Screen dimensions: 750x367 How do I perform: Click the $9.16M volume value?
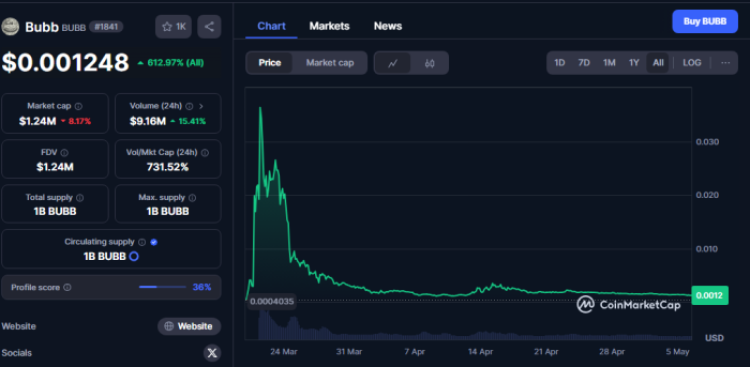(x=148, y=121)
